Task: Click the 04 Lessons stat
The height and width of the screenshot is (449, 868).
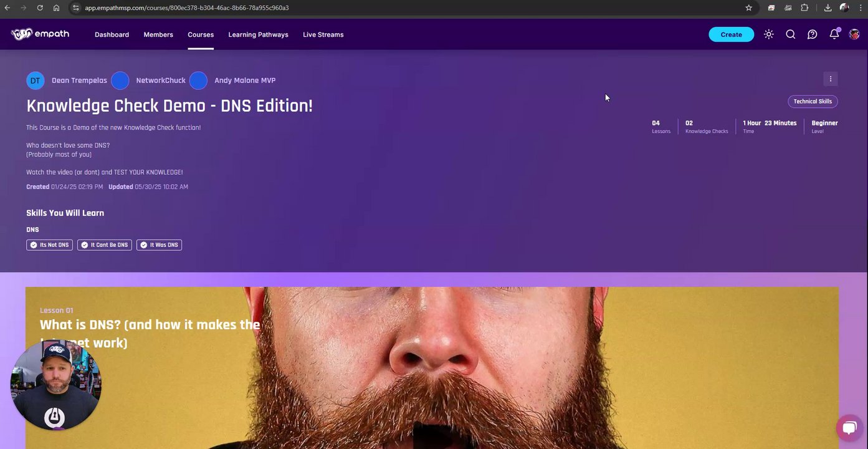Action: 661,127
